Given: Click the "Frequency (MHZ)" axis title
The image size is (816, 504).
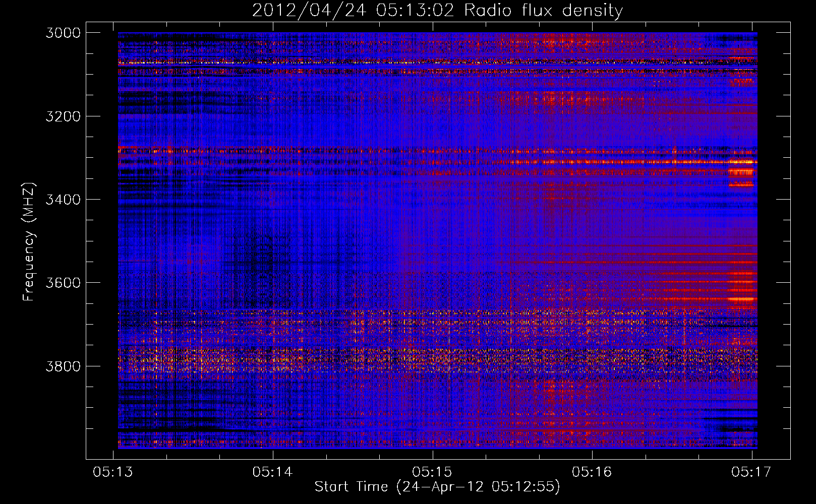Looking at the screenshot, I should (x=29, y=242).
